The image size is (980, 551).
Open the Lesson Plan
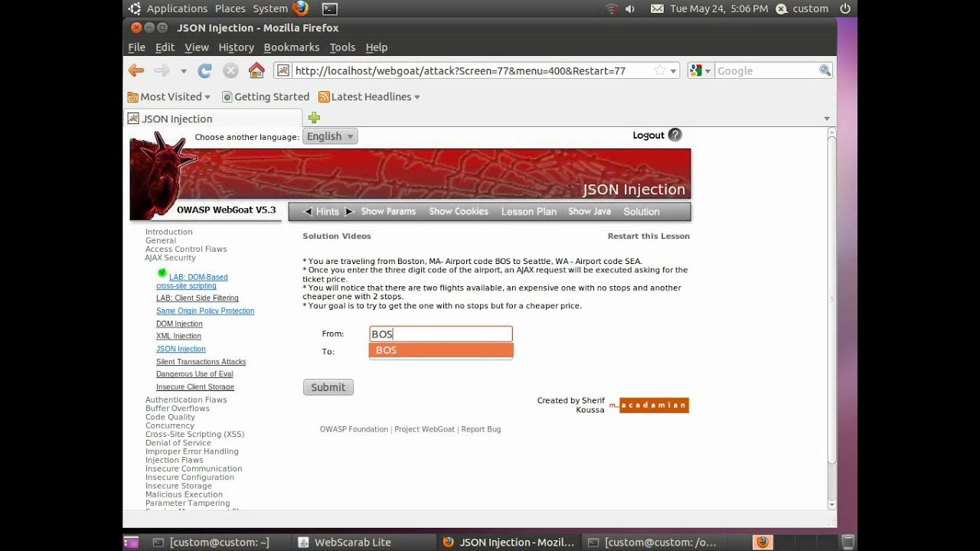529,212
